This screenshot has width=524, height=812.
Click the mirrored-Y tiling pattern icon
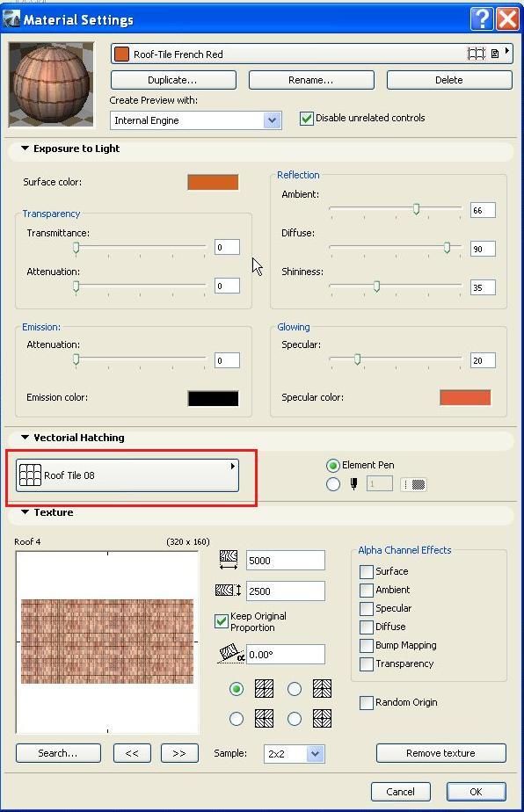tap(265, 719)
